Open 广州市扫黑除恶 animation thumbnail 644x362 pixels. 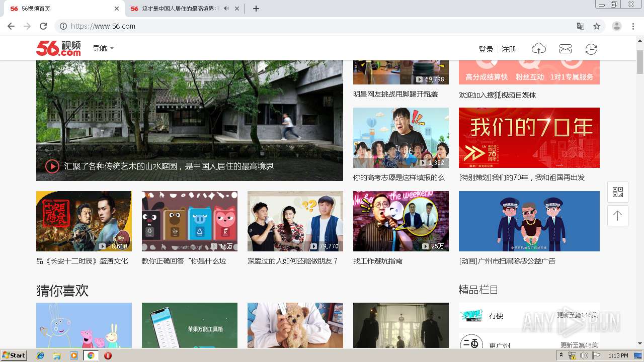tap(529, 221)
